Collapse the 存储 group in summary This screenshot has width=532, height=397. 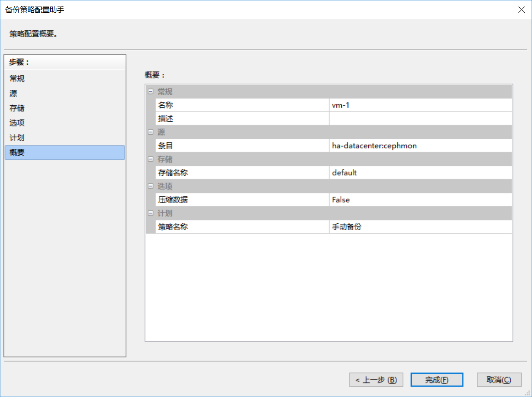click(x=151, y=159)
